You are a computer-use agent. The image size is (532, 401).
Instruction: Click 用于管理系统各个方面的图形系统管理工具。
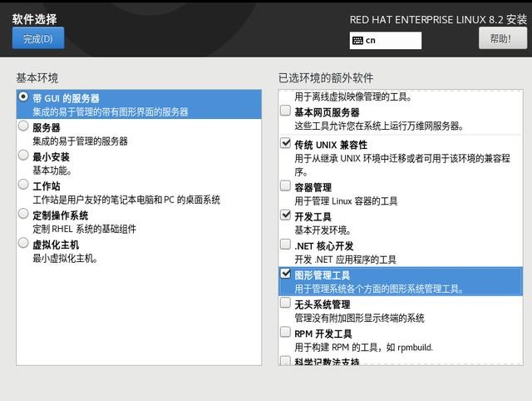click(379, 289)
